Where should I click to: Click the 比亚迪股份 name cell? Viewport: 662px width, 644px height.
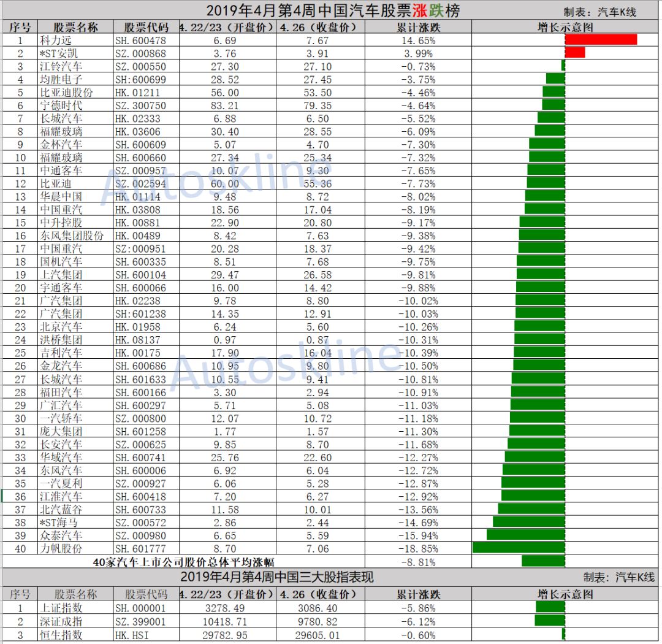[75, 93]
